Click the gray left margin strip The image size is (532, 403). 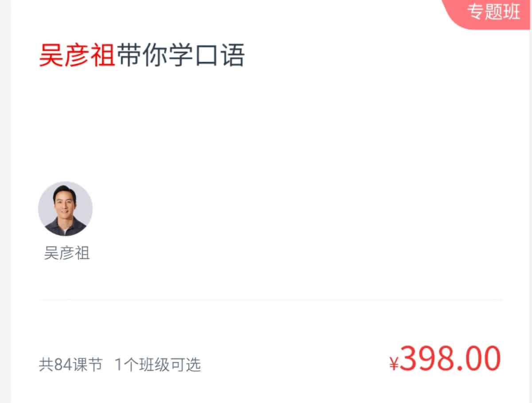click(5, 201)
